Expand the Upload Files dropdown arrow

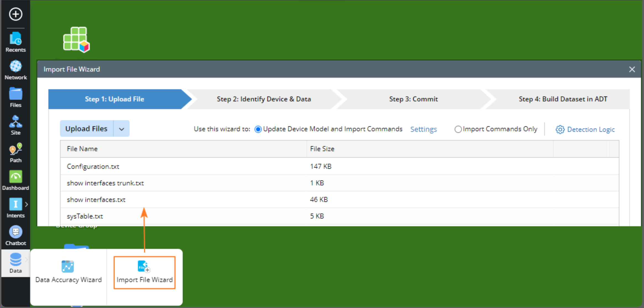(121, 129)
